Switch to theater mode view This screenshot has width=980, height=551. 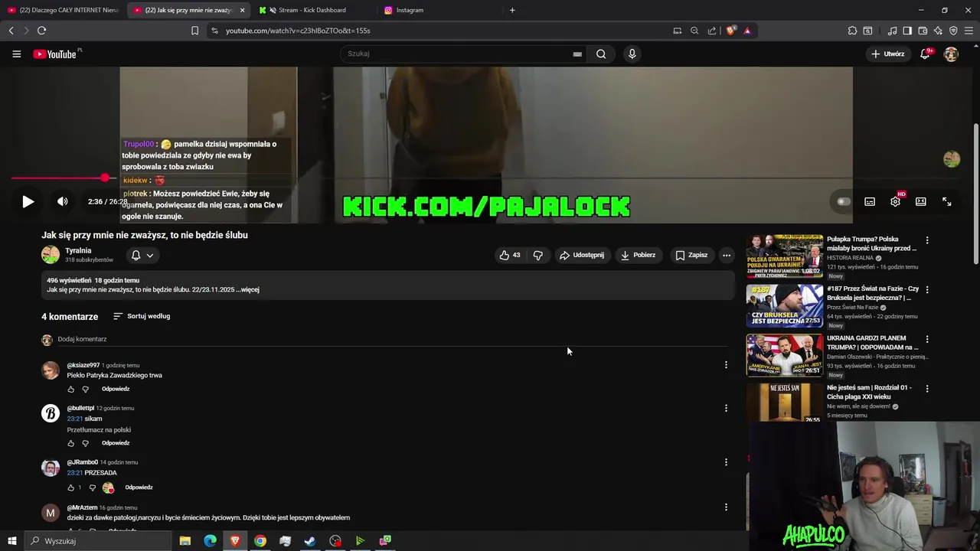(921, 202)
